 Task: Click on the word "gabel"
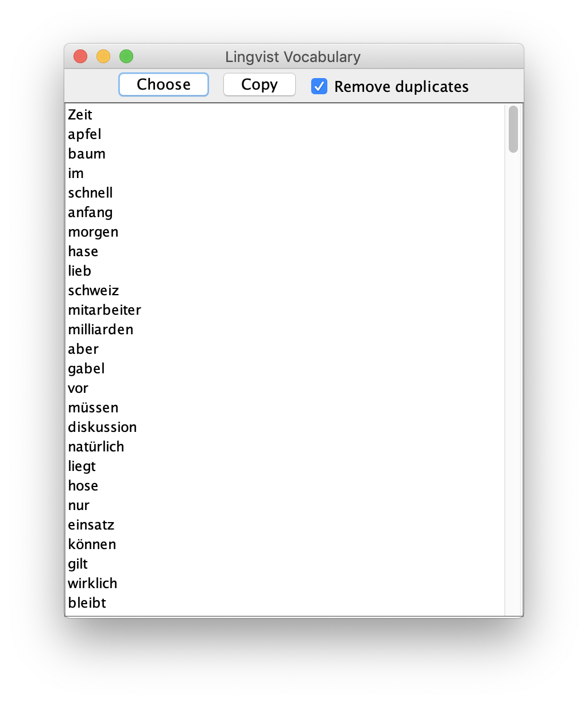tap(86, 369)
